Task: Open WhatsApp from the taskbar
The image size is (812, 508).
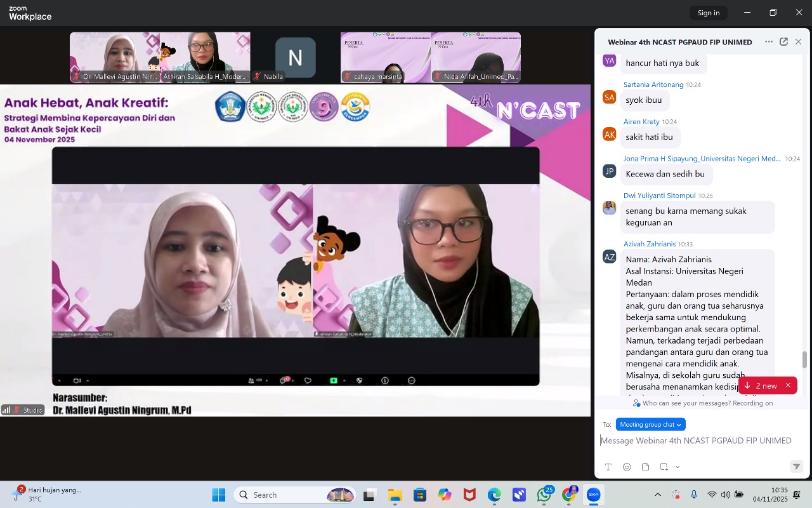Action: 544,495
